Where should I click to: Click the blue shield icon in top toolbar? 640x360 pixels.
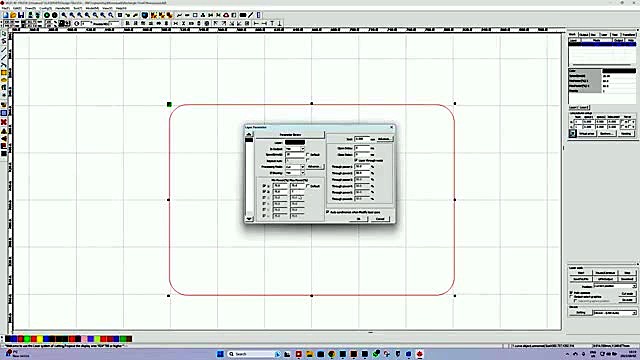click(x=144, y=15)
